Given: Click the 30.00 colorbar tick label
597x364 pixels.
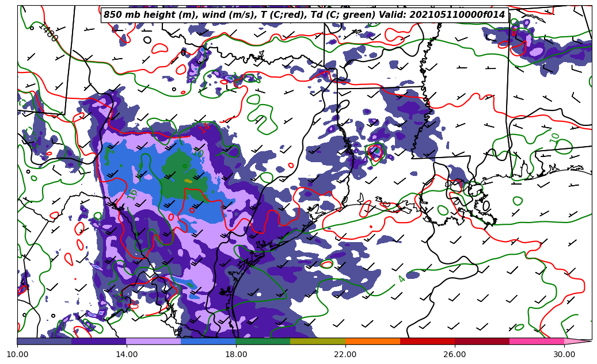Looking at the screenshot, I should [564, 354].
